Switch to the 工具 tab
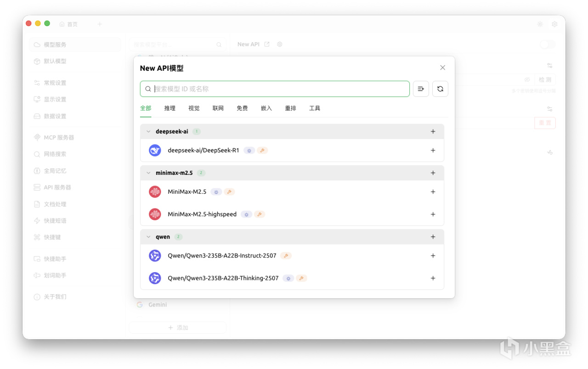 tap(315, 108)
